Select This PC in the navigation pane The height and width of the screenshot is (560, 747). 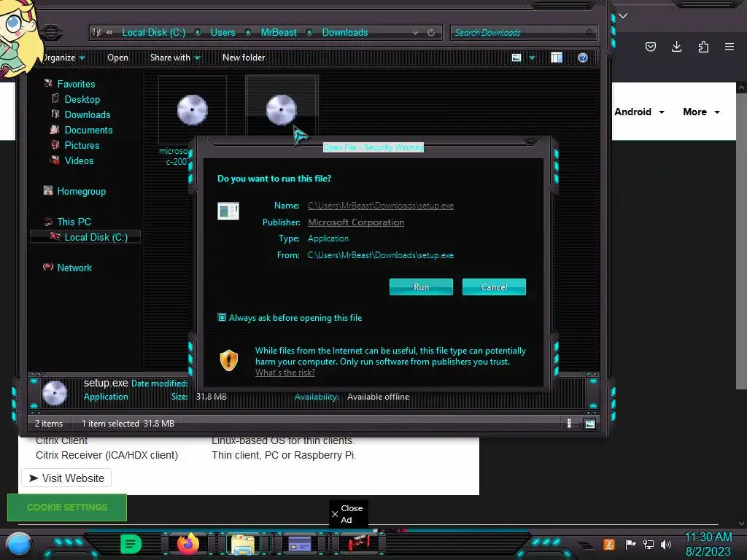click(x=74, y=222)
